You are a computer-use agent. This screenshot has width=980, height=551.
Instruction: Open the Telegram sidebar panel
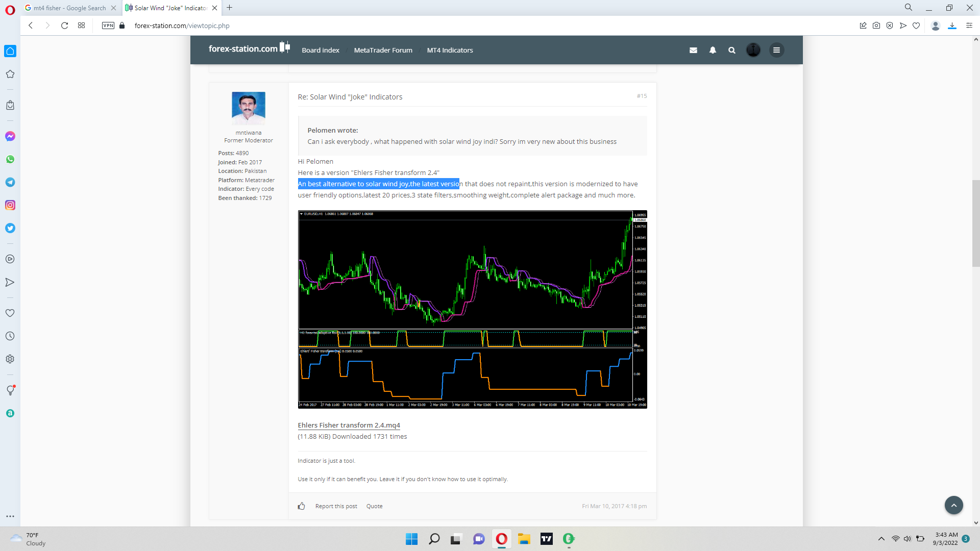coord(10,182)
